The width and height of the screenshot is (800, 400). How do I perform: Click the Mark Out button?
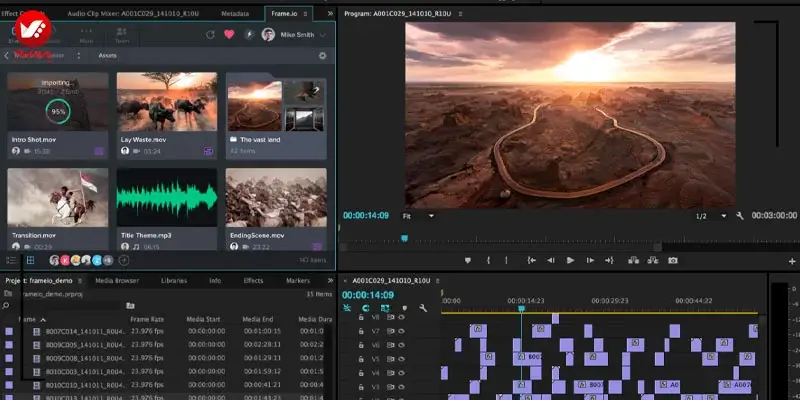tap(506, 260)
